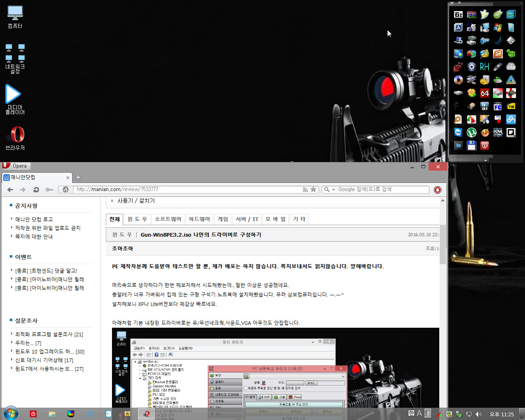This screenshot has height=420, width=525.
Task: Click the volume speaker tray icon
Action: pos(478,414)
